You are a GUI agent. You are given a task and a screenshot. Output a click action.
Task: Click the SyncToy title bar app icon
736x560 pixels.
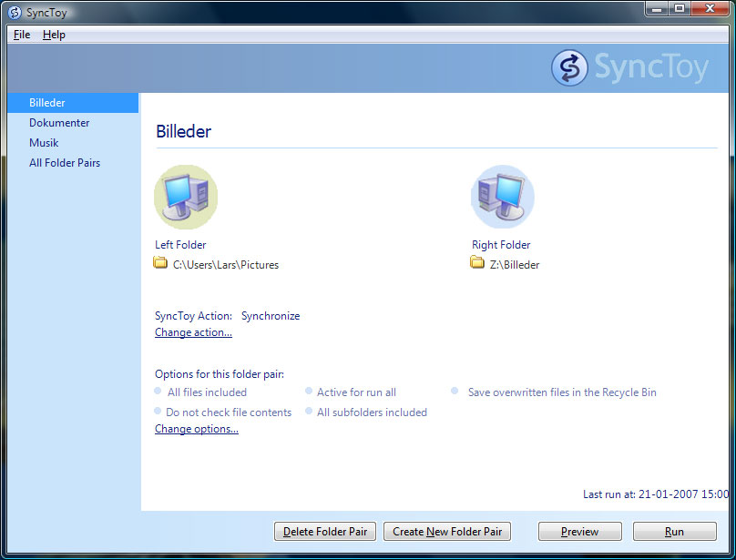point(15,12)
